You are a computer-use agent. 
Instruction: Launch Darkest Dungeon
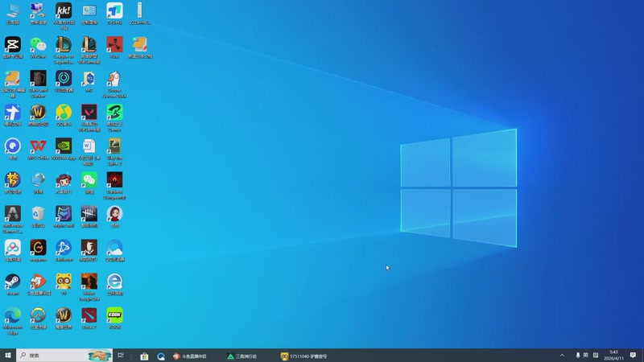pyautogui.click(x=114, y=186)
